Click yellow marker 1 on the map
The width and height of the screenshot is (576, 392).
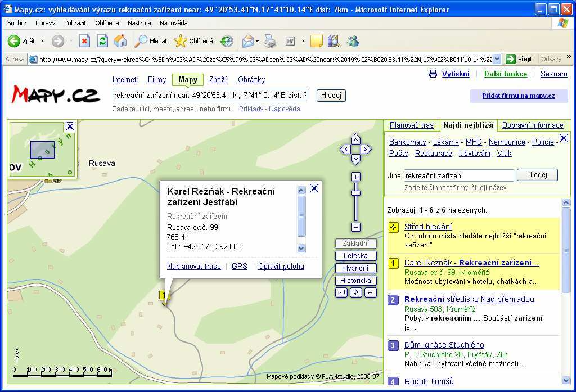165,295
